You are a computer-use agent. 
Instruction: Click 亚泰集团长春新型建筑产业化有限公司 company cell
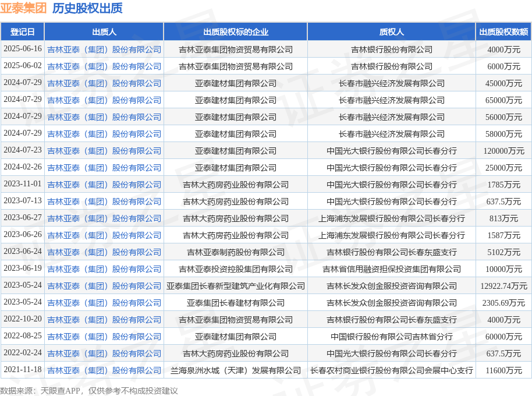[x=236, y=286]
